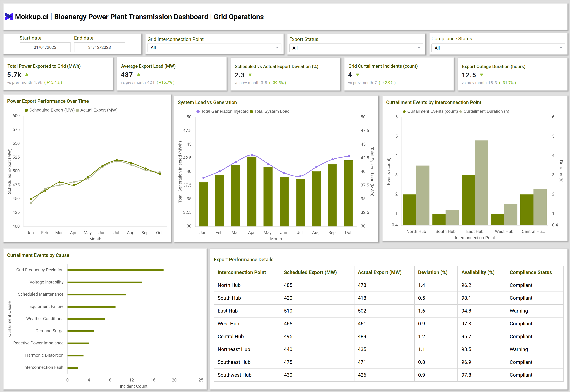This screenshot has height=392, width=570.
Task: Toggle Actual Export (MW) legend entry
Action: pos(97,110)
